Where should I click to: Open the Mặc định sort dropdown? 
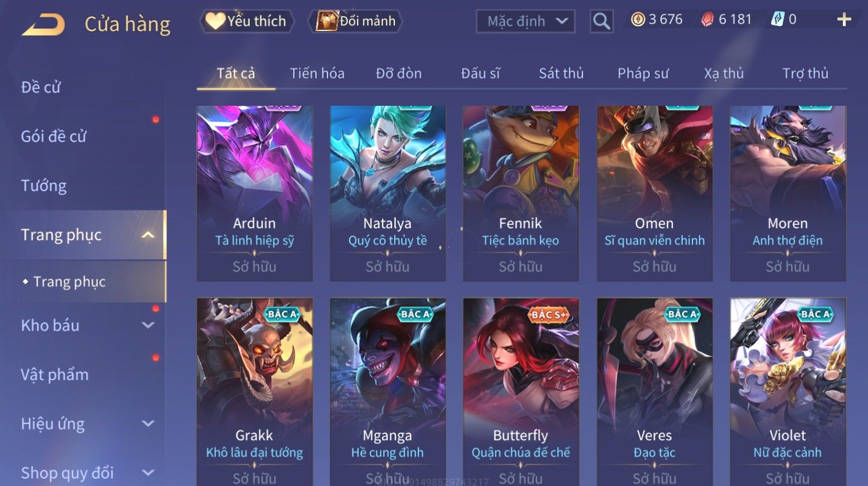click(x=526, y=21)
